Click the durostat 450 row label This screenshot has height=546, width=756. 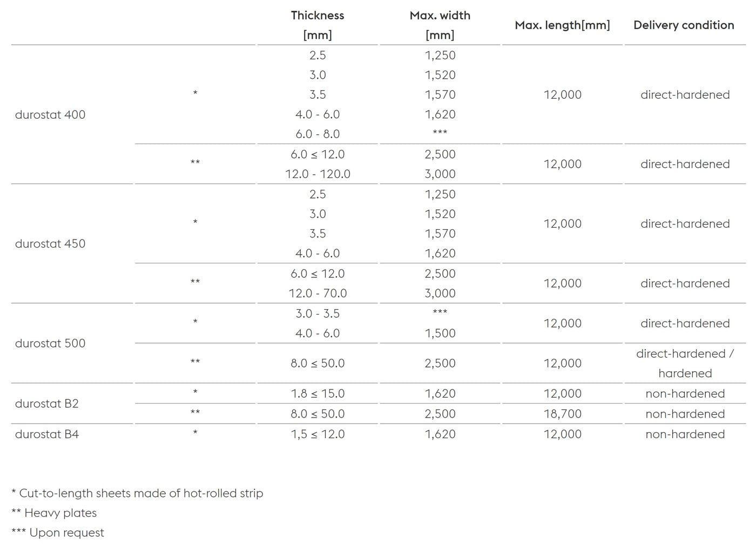coord(50,243)
